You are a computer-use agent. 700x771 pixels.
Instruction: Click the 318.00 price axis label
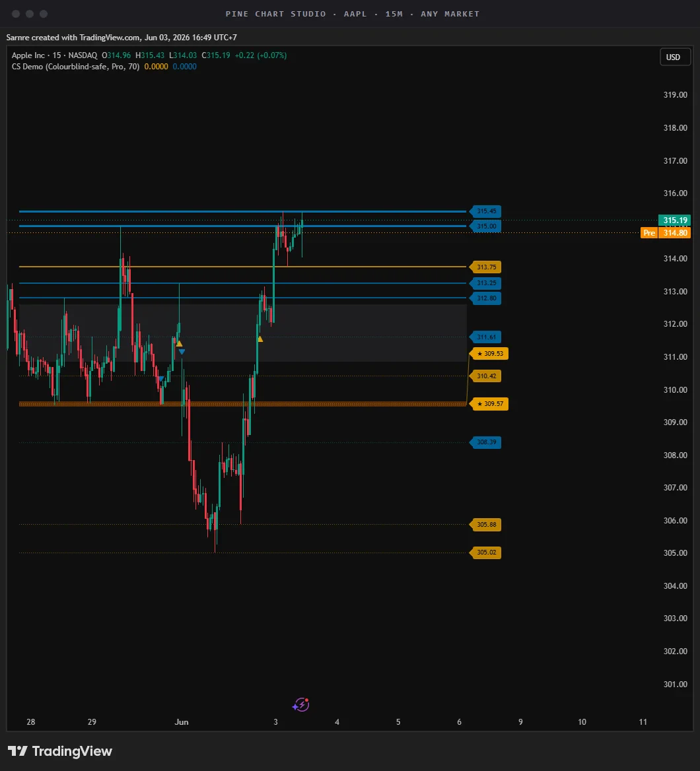(x=675, y=128)
